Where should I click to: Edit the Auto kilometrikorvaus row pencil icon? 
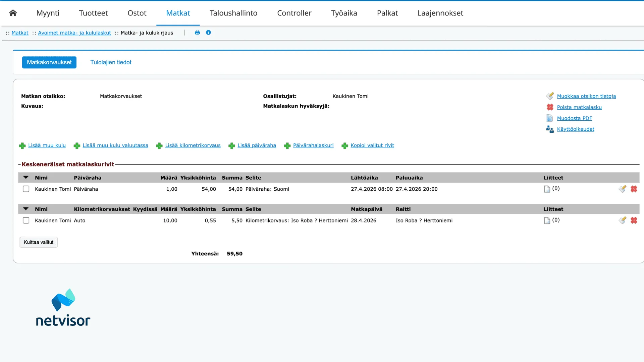[x=623, y=221]
